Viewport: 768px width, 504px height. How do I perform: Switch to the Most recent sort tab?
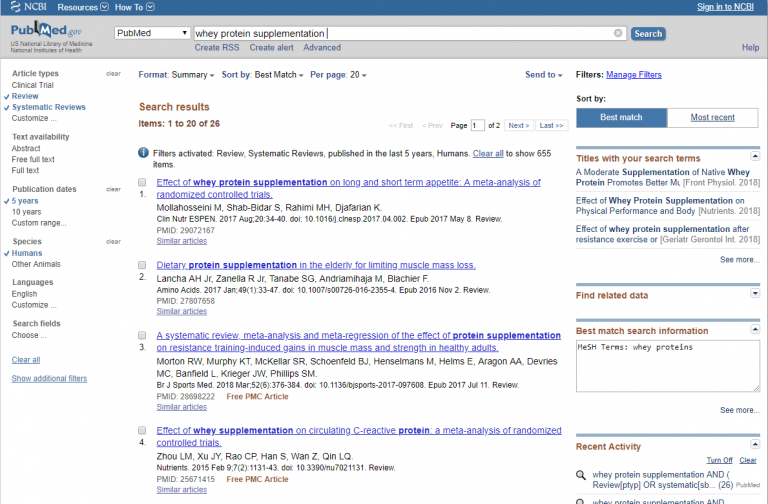click(713, 117)
